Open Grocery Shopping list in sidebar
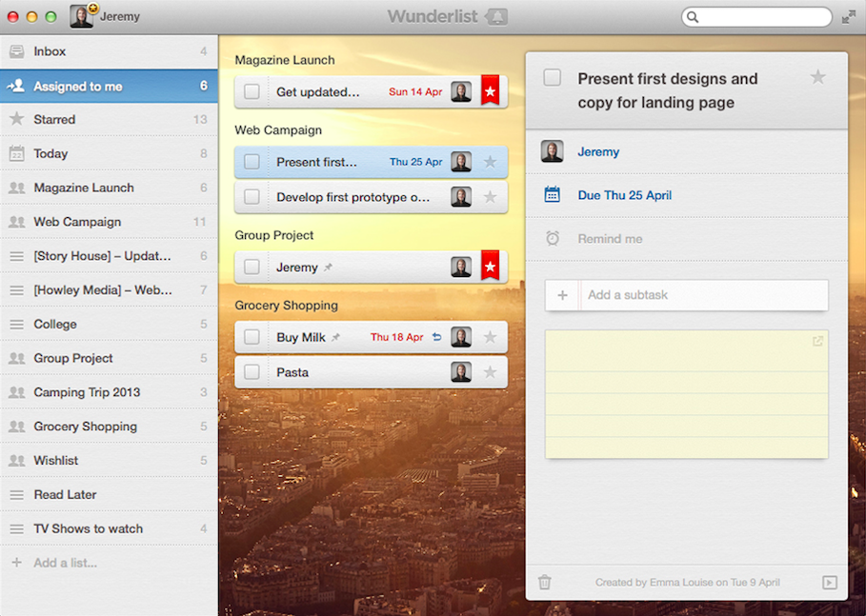The image size is (866, 616). tap(109, 427)
